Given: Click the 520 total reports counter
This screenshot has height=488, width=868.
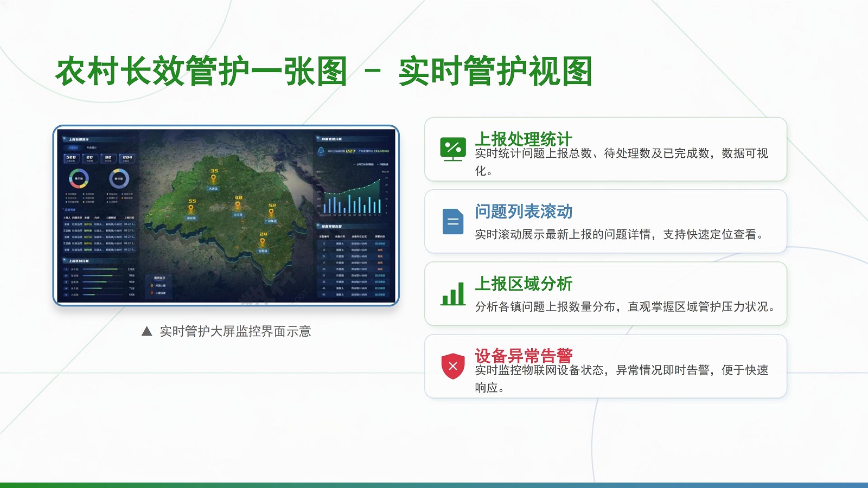Looking at the screenshot, I should pos(71,158).
